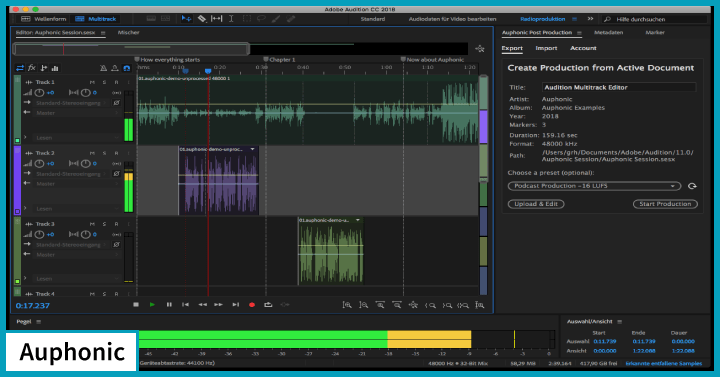The width and height of the screenshot is (720, 377).
Task: Toggle the metronome
Action: (103, 68)
